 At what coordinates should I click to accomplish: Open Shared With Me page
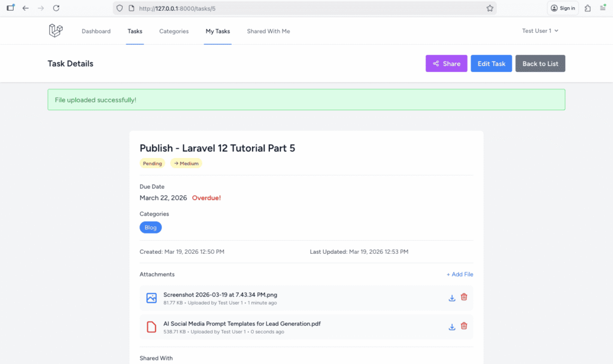pyautogui.click(x=268, y=31)
